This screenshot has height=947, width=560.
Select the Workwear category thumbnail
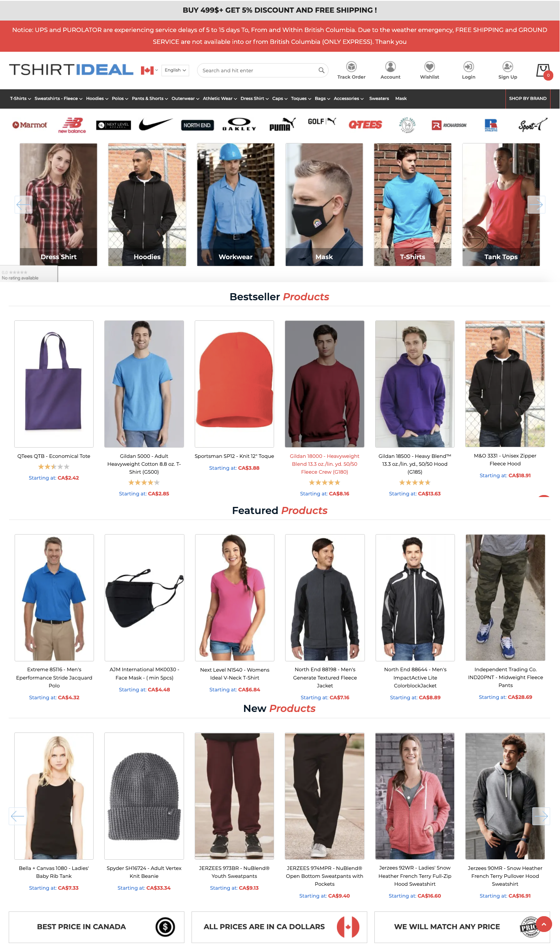(236, 205)
